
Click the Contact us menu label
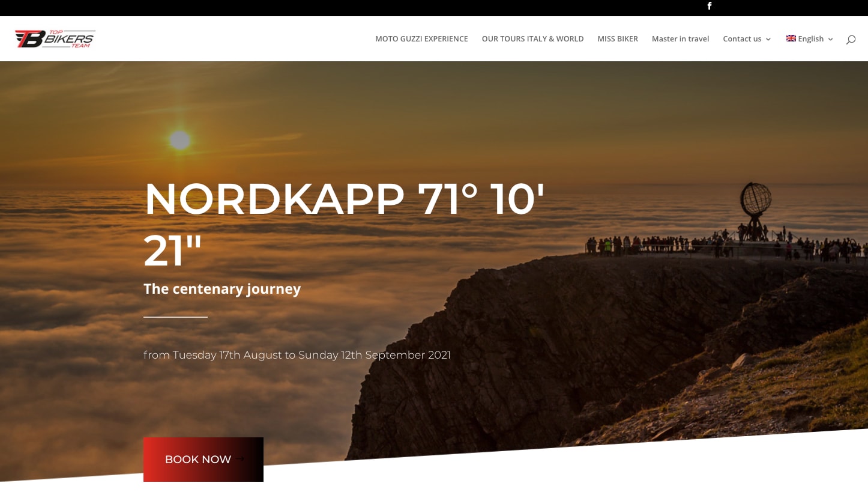pos(741,39)
